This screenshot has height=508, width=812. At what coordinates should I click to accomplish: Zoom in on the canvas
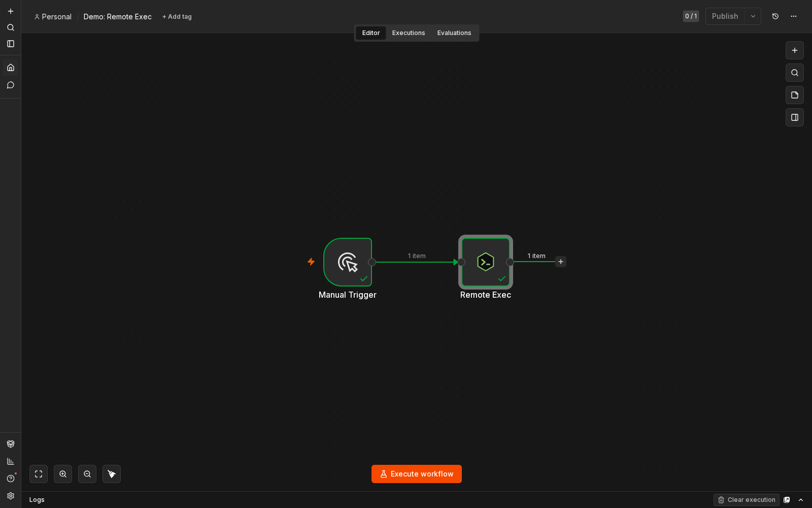point(63,474)
